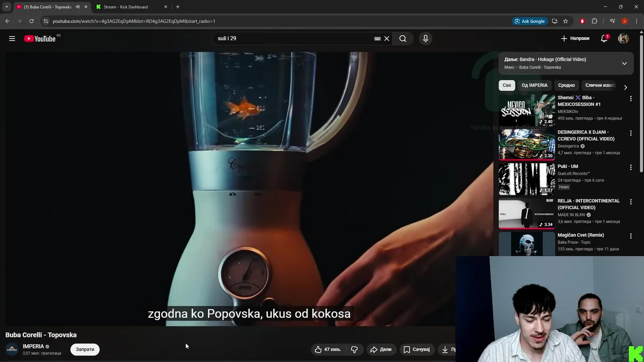This screenshot has width=644, height=362.
Task: Open options menu for Magičan Cvet (Remix)
Action: tap(631, 236)
